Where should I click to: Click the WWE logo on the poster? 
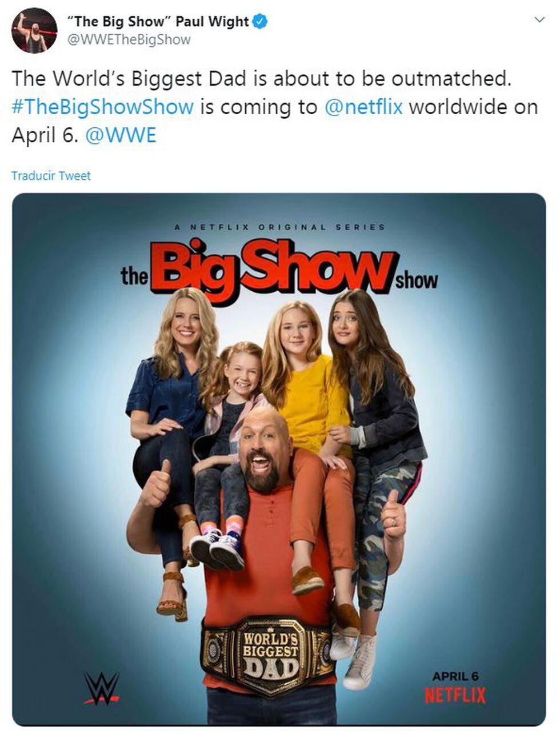(x=102, y=687)
